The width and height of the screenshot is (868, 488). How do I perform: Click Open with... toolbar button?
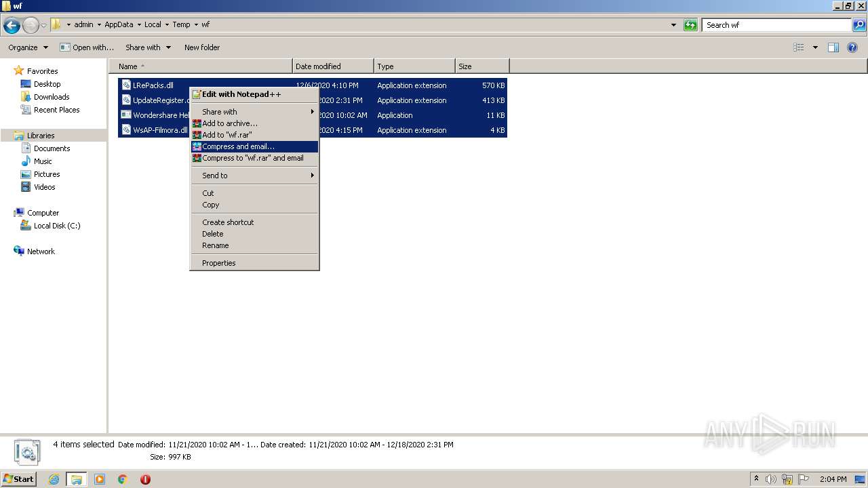(x=87, y=47)
